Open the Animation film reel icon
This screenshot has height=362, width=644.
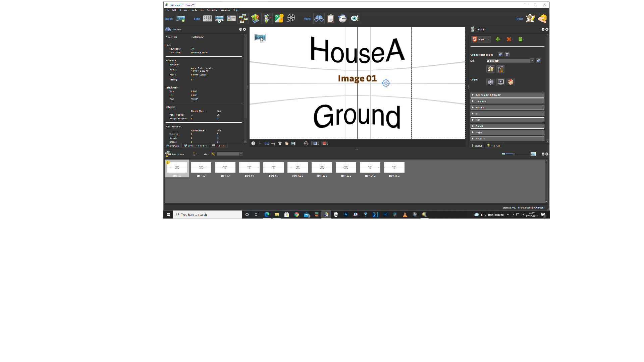point(291,19)
